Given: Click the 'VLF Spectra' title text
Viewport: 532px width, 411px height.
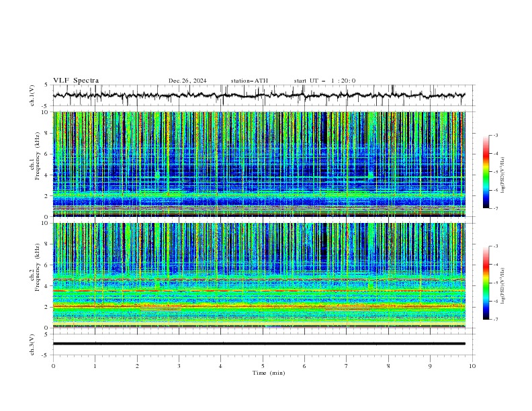Looking at the screenshot, I should coord(76,81).
